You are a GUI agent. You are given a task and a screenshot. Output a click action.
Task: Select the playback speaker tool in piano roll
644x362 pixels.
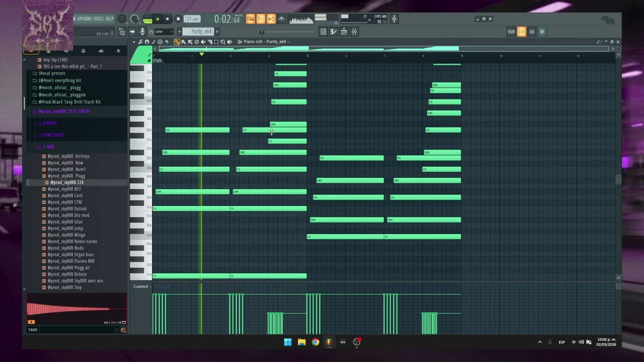coord(229,42)
